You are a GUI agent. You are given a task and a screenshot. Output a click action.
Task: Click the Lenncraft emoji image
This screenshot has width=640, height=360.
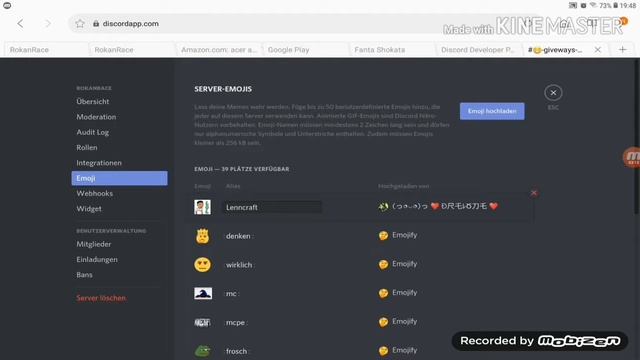(x=202, y=207)
